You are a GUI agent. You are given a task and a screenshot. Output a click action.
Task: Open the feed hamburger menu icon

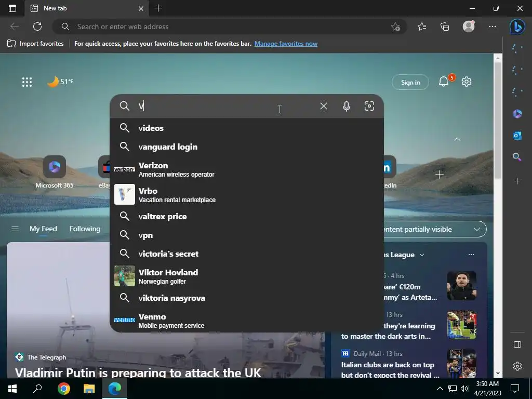[x=15, y=229]
